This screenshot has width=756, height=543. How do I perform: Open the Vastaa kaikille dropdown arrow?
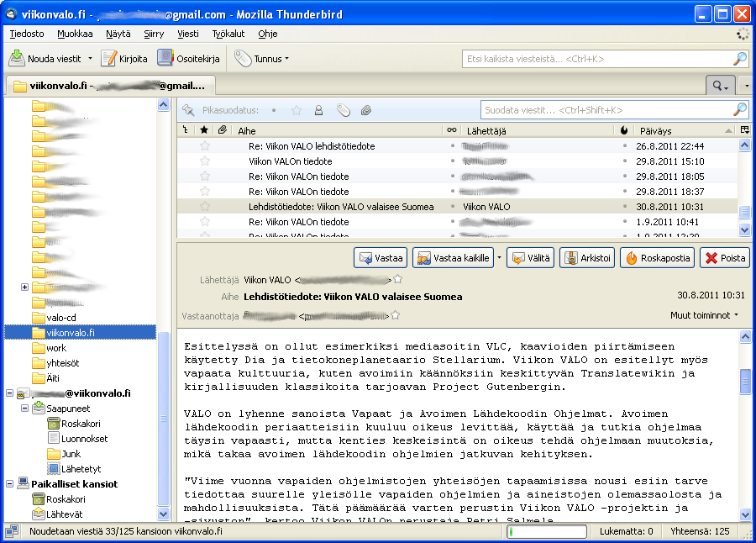pos(499,258)
